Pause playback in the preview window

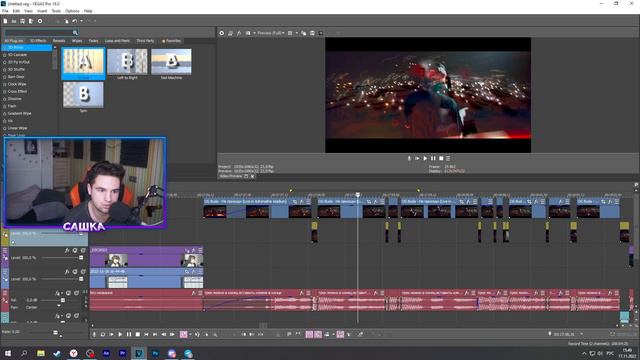[433, 158]
